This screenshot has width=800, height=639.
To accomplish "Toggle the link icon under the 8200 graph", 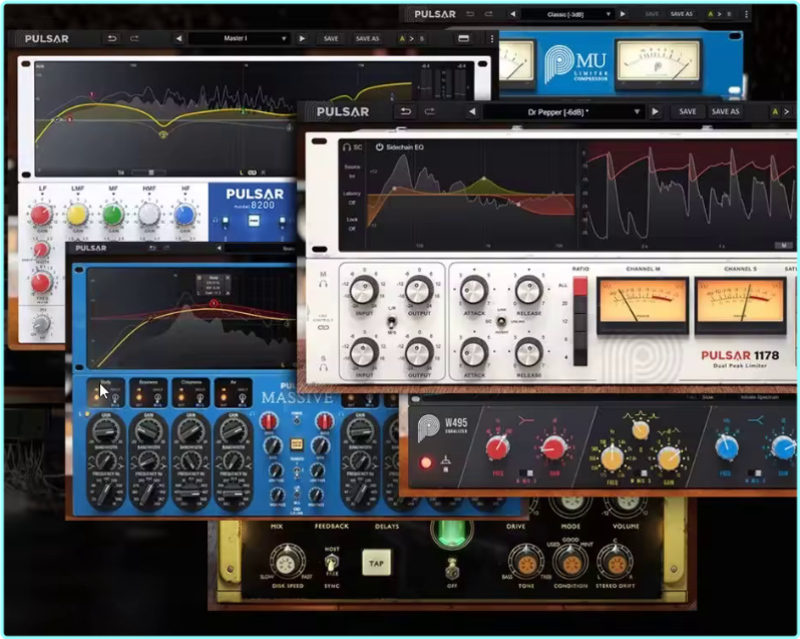I will point(252,173).
